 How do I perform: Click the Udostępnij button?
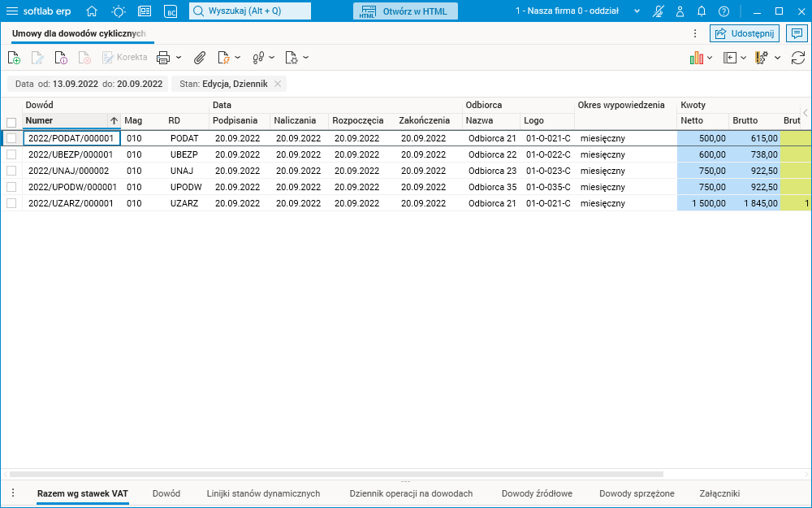tap(745, 33)
